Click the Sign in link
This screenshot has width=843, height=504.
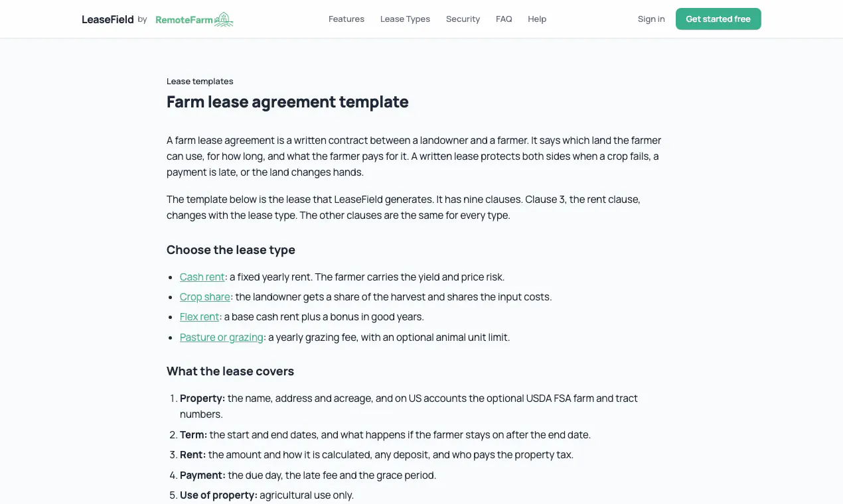pos(651,19)
